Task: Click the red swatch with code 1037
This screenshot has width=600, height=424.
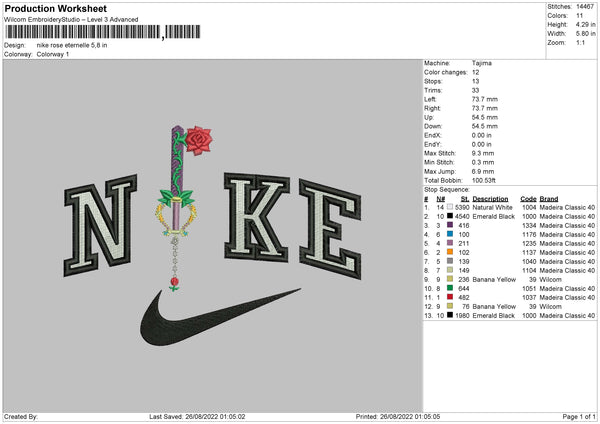Action: tap(450, 297)
